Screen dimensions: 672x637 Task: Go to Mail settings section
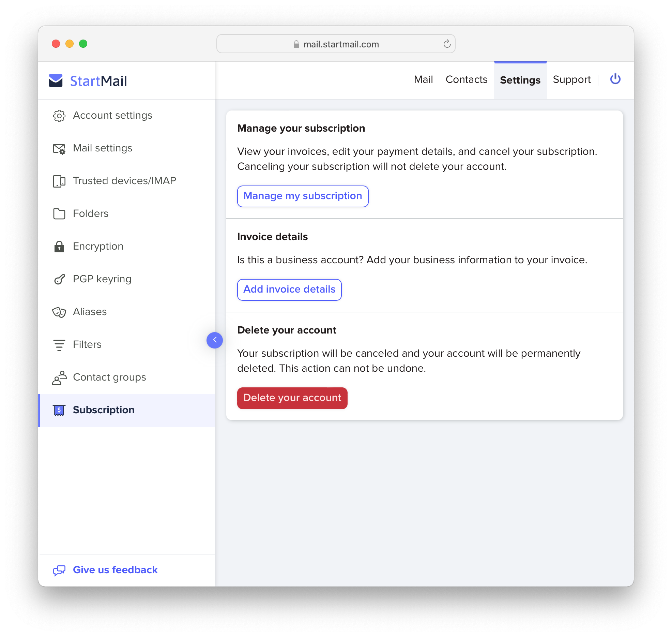[126, 148]
